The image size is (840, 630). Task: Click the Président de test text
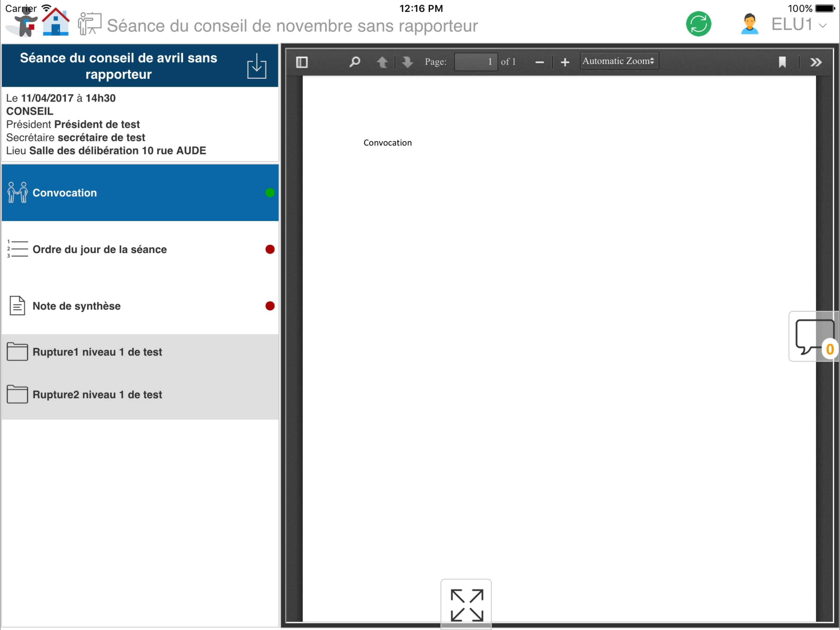click(97, 124)
